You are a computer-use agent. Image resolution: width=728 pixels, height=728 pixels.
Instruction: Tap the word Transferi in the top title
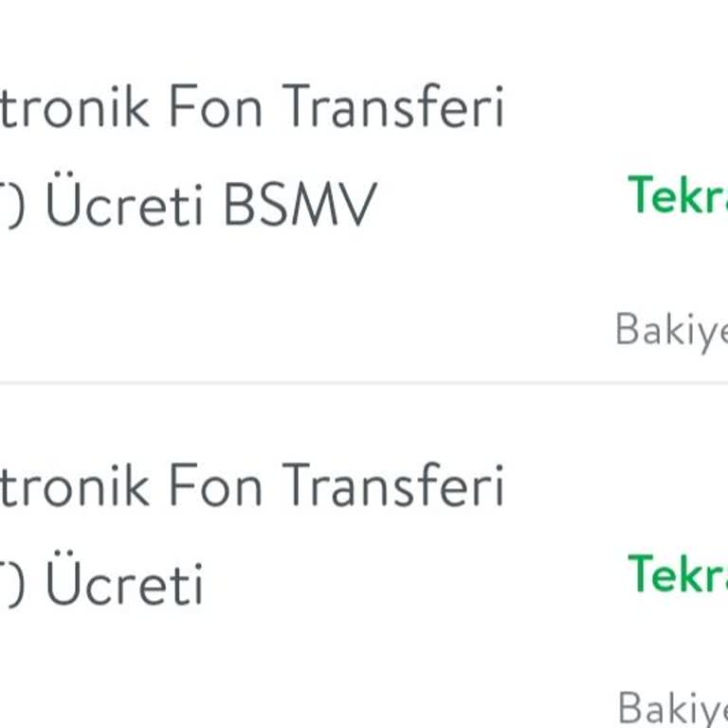tap(393, 106)
